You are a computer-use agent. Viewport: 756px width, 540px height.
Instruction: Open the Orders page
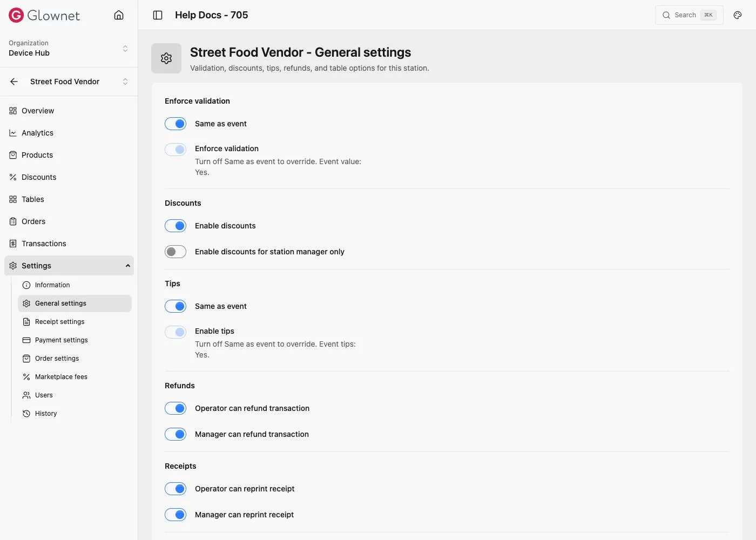tap(69, 221)
